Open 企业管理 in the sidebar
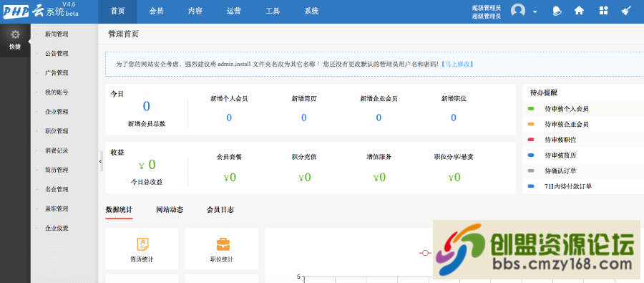The height and width of the screenshot is (283, 644). point(57,112)
